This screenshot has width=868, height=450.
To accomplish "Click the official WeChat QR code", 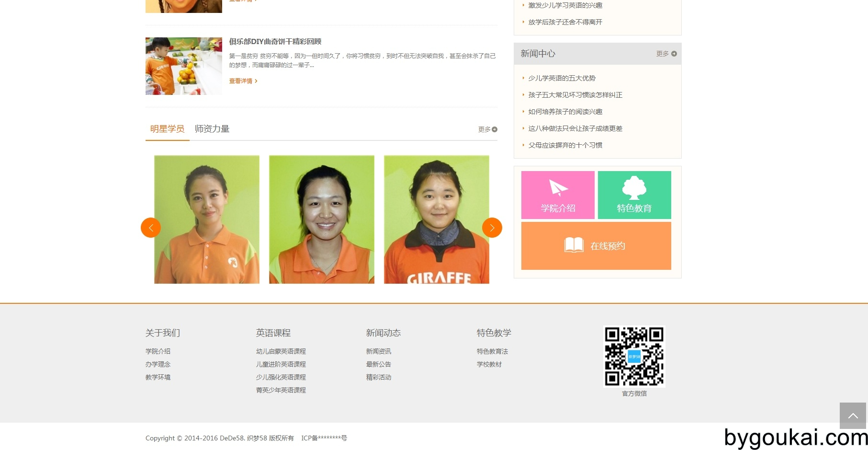I will click(634, 357).
